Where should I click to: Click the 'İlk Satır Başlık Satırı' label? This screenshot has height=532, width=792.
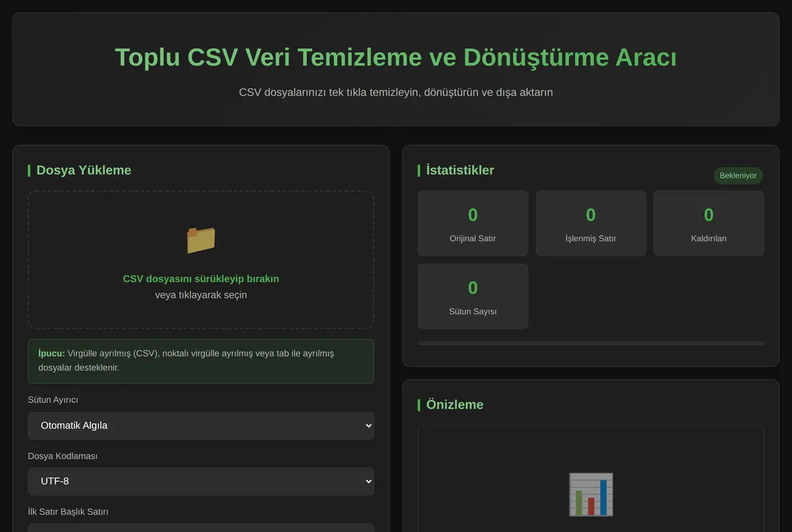68,512
